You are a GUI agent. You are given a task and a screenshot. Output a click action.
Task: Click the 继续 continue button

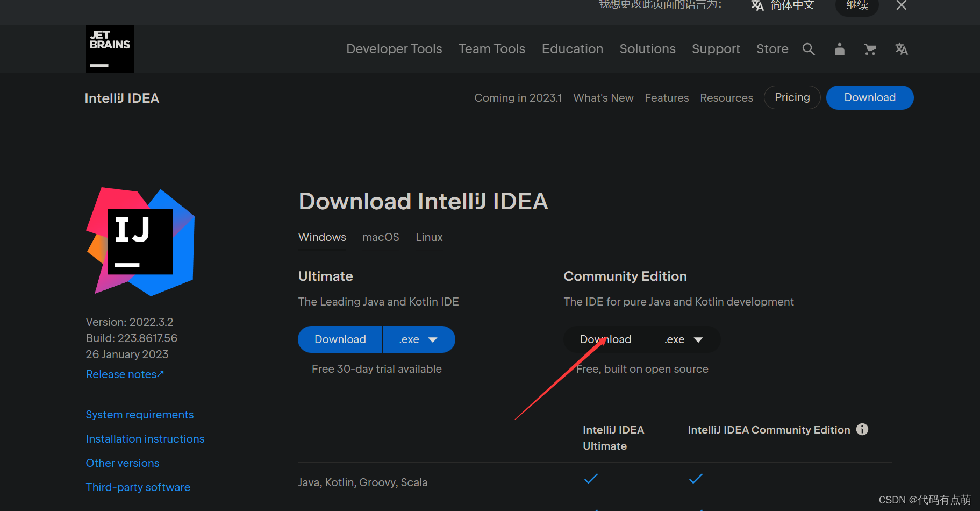tap(857, 6)
